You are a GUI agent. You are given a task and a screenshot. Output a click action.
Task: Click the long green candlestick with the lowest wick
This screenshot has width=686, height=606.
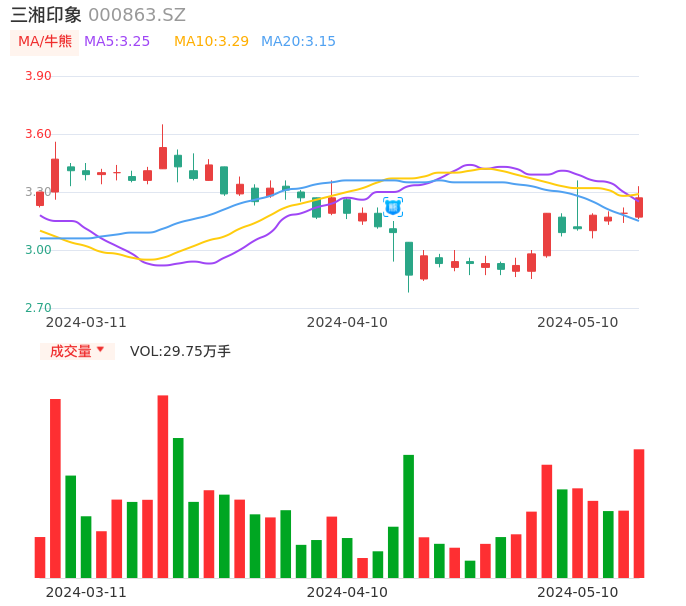(408, 258)
